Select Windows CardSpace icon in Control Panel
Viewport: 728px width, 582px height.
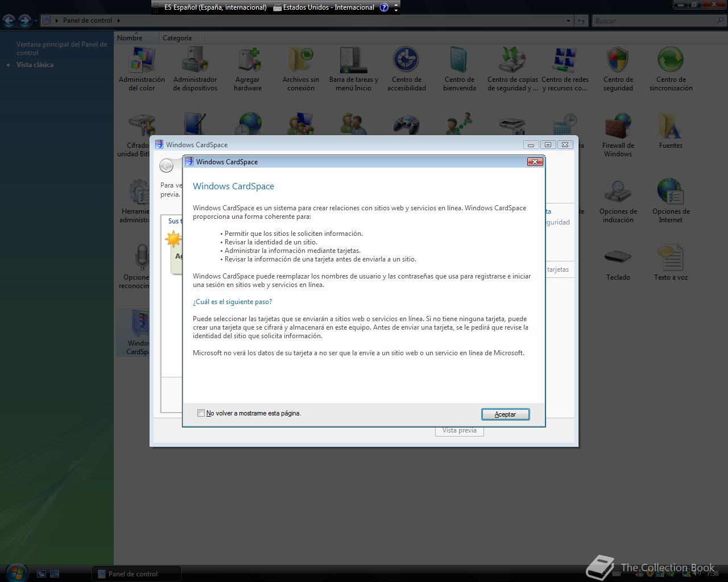tap(134, 333)
